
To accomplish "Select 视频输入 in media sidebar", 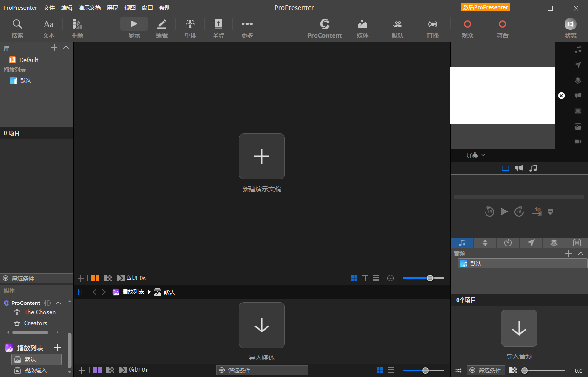I will [36, 371].
